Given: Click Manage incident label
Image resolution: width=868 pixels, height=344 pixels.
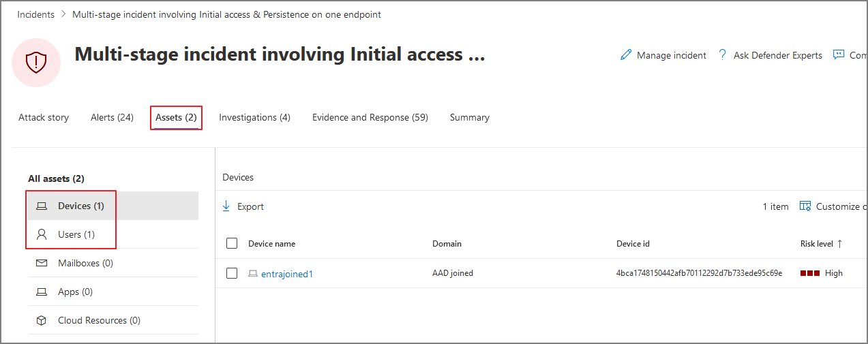Looking at the screenshot, I should click(x=672, y=55).
